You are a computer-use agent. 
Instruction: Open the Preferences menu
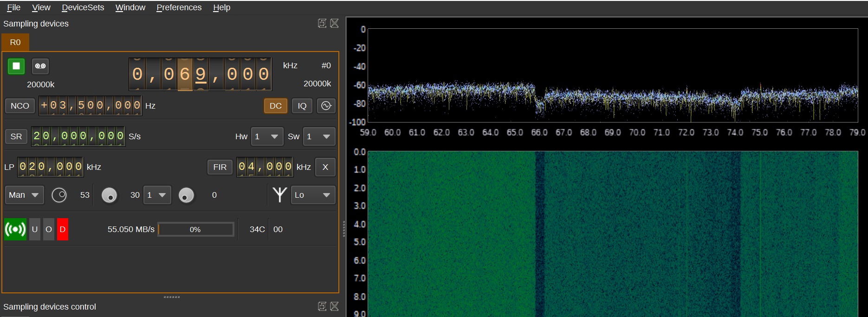(179, 7)
